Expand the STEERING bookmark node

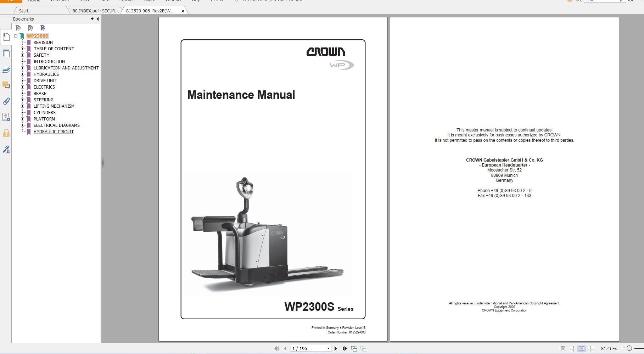pos(23,100)
